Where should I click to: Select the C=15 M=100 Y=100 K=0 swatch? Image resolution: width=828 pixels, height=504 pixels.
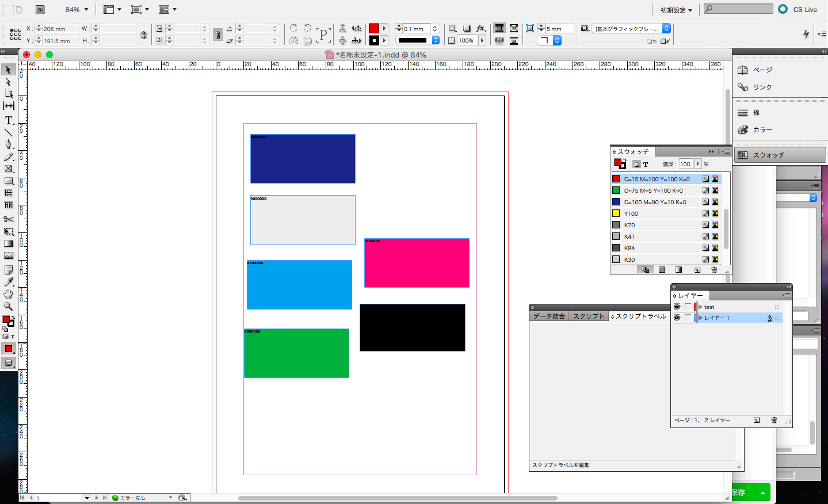[x=666, y=179]
